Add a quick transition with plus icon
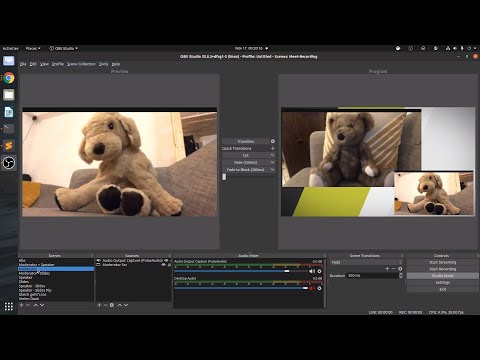The width and height of the screenshot is (480, 360). point(273,148)
